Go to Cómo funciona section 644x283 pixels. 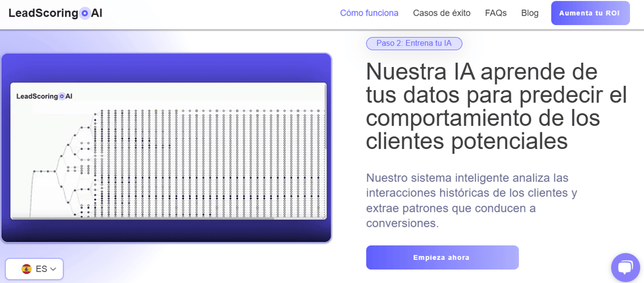point(369,13)
